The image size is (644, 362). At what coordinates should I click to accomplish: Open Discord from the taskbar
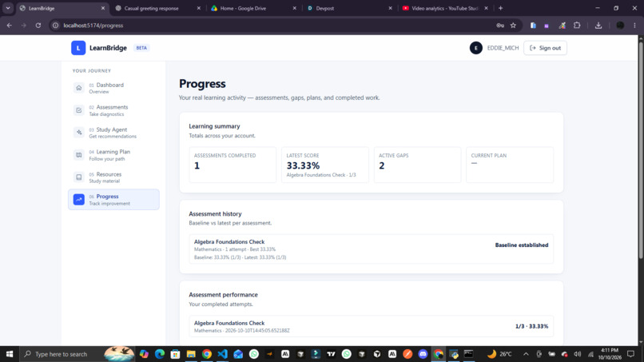(423, 354)
